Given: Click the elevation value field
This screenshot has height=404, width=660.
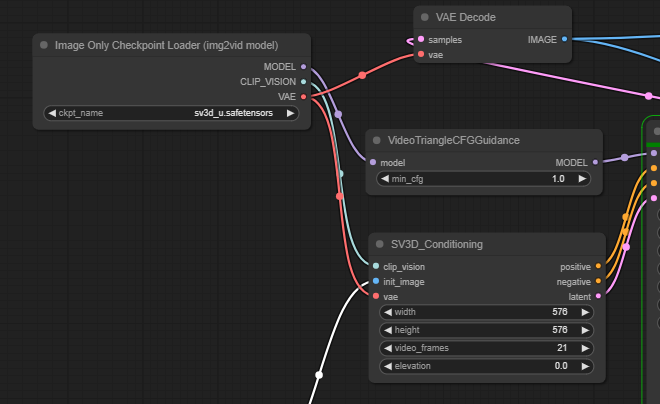Looking at the screenshot, I should click(487, 366).
